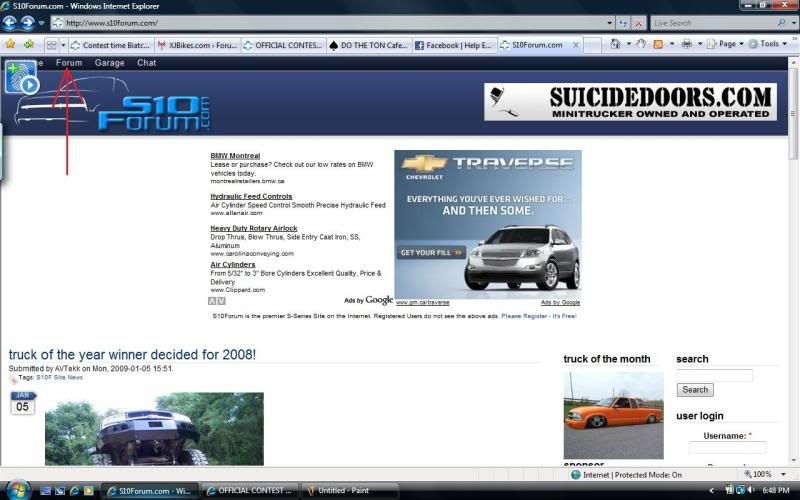Close the S10Forum.com tab
This screenshot has width=800, height=500.
pyautogui.click(x=576, y=45)
